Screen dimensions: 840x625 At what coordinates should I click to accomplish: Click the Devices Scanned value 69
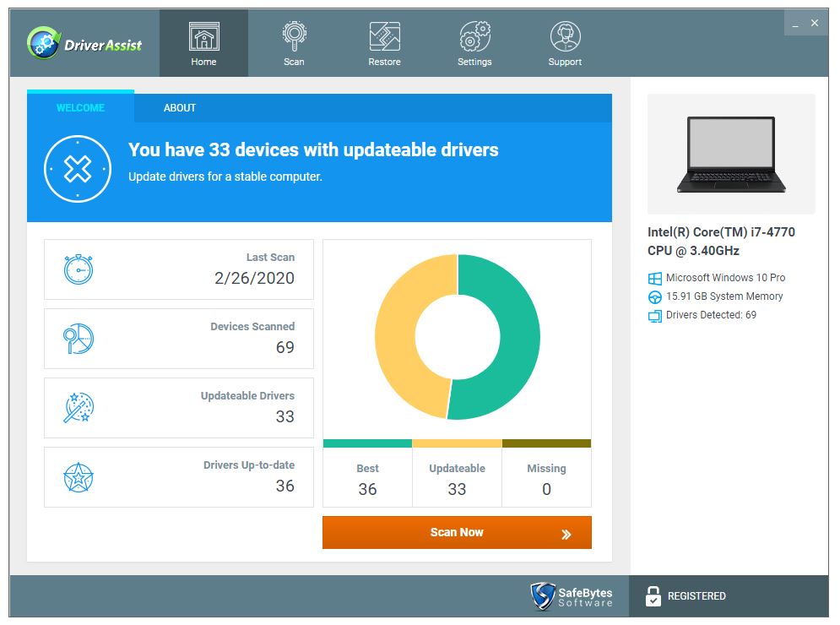[x=285, y=347]
